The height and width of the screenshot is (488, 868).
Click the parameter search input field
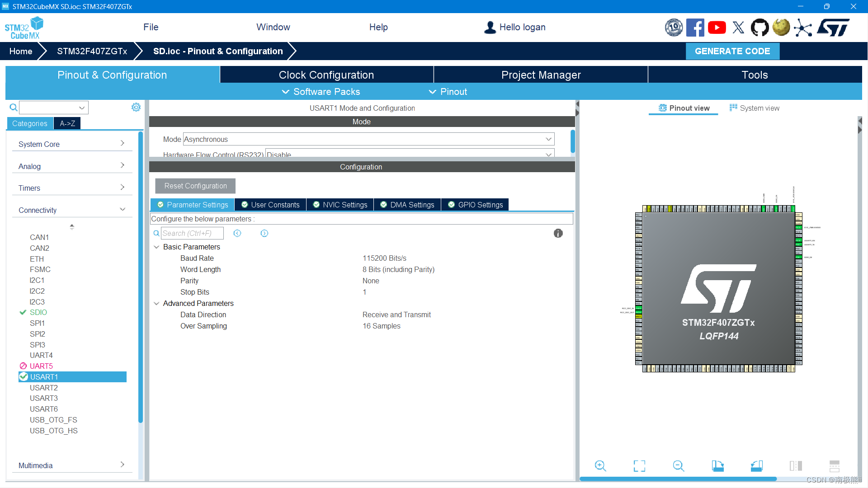coord(192,233)
